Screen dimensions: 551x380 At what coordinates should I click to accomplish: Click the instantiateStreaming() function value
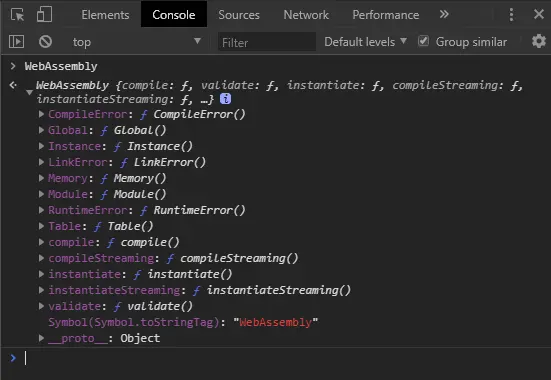279,290
